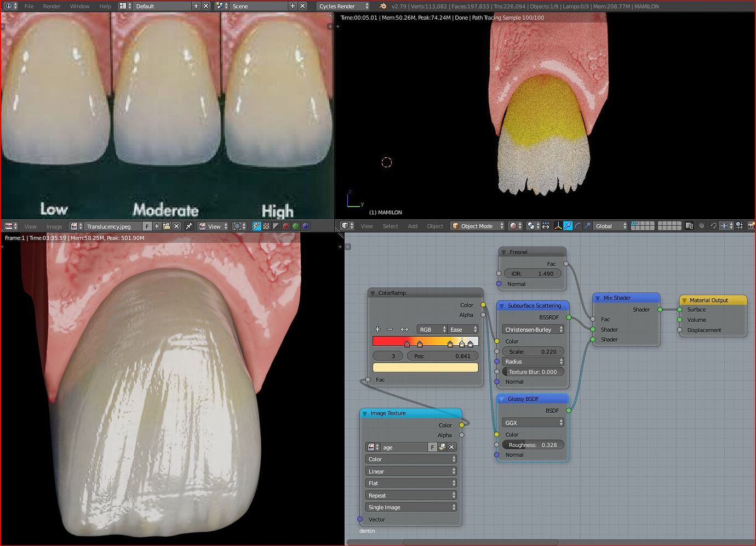Viewport: 756px width, 546px height.
Task: Open Cycles Render engine dropdown
Action: (x=343, y=6)
